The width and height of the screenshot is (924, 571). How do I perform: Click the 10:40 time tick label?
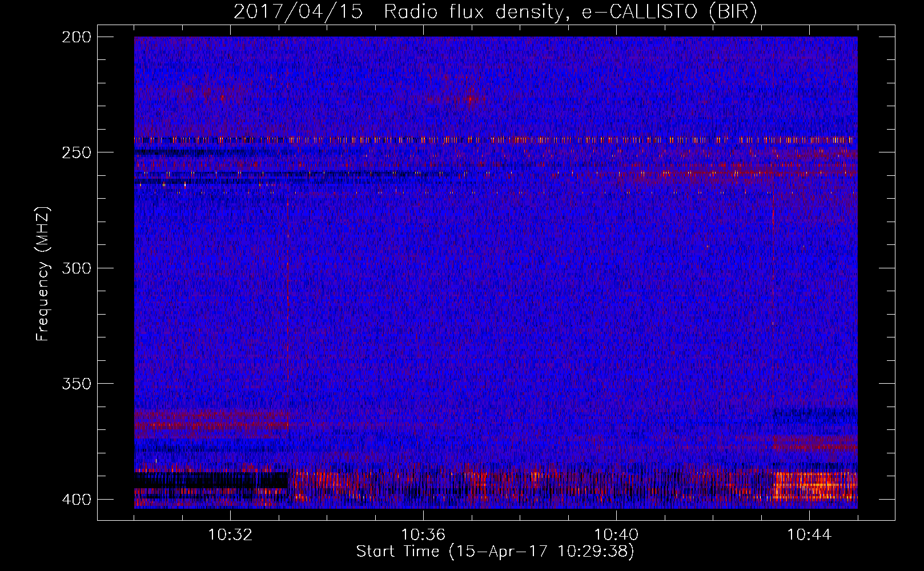616,535
